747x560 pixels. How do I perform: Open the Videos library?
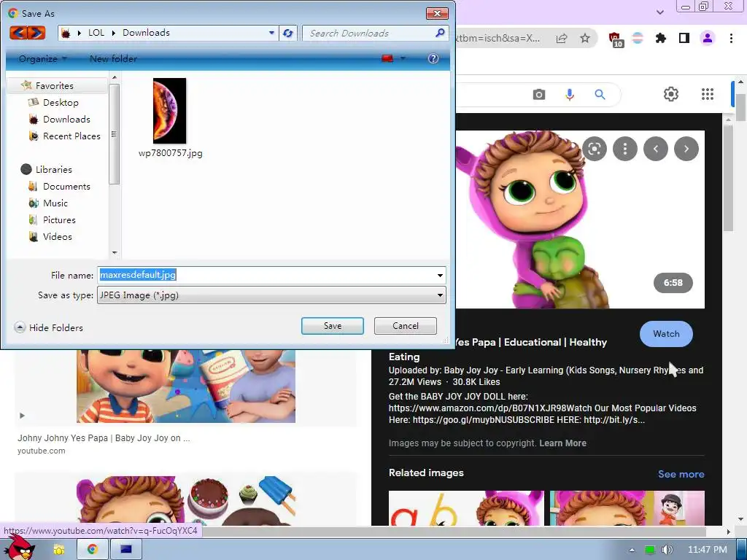click(x=57, y=236)
